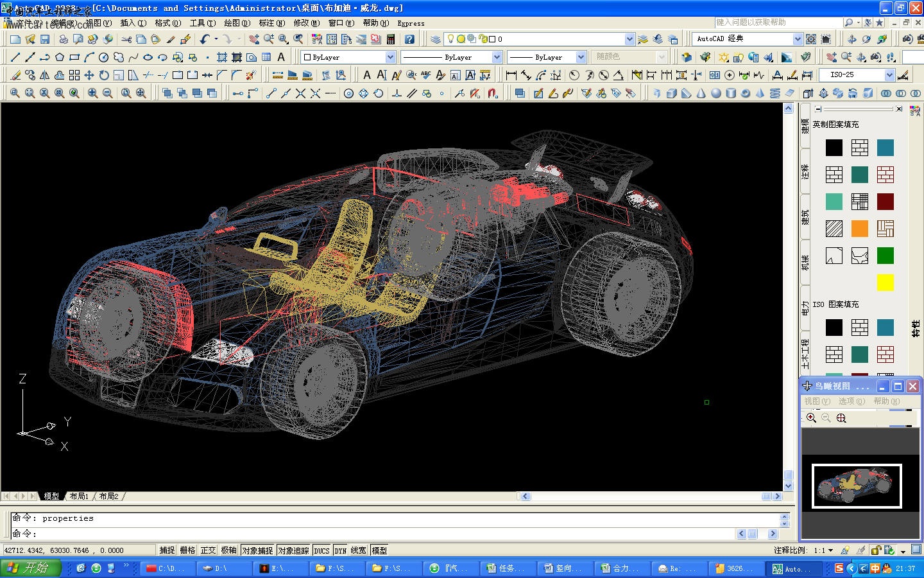Screen dimensions: 924x578
Task: Select the Line draw tool
Action: [15, 57]
